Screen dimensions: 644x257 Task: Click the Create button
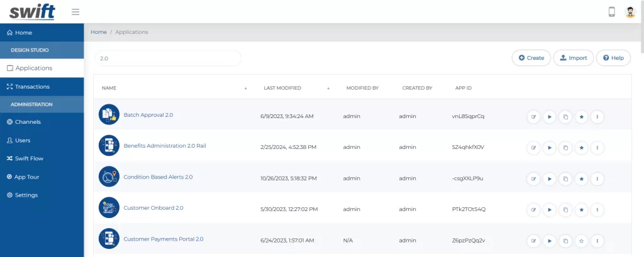531,58
